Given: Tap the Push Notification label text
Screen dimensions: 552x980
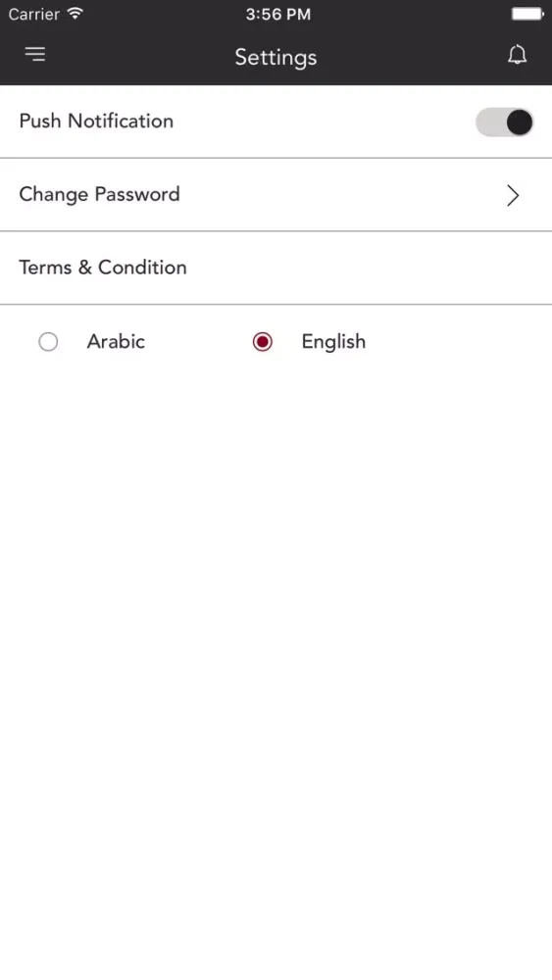Looking at the screenshot, I should pos(96,121).
